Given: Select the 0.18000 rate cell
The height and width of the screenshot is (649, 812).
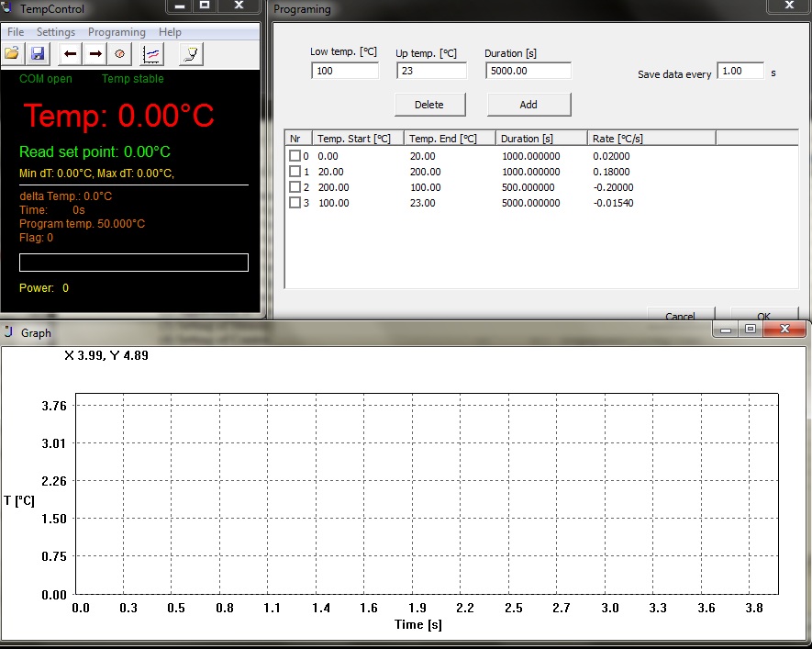Looking at the screenshot, I should [612, 172].
